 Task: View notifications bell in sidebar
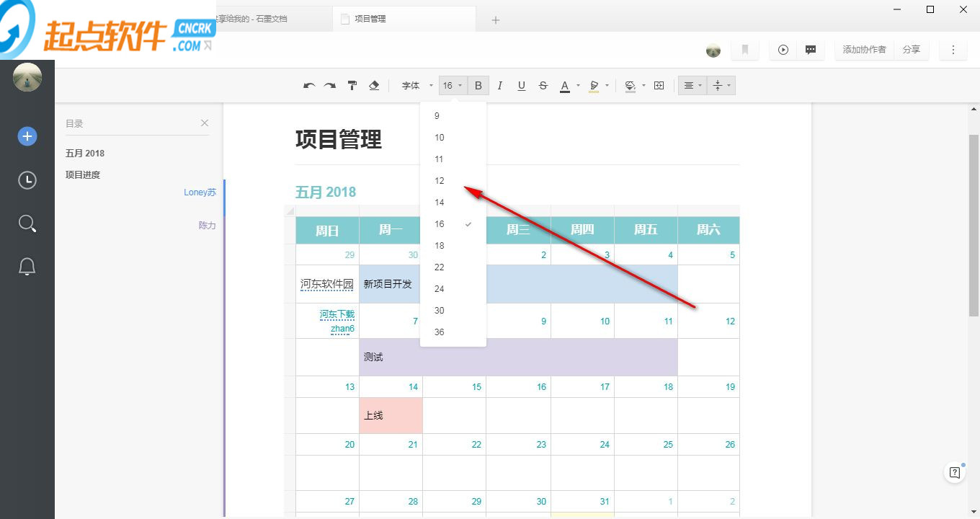coord(27,267)
